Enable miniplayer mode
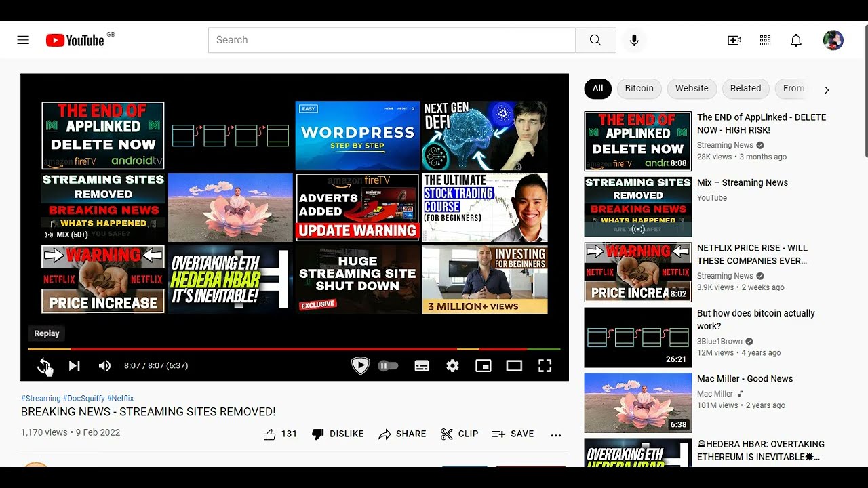This screenshot has height=488, width=868. click(484, 366)
